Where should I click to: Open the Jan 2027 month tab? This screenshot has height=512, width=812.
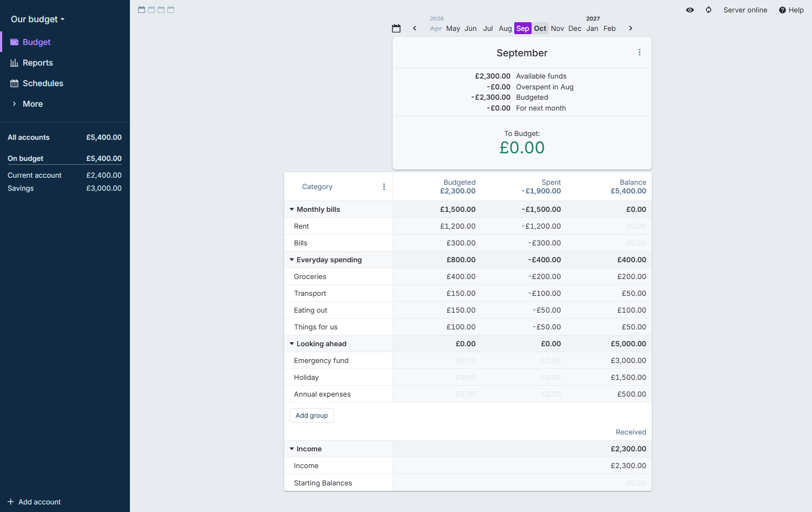coord(592,28)
